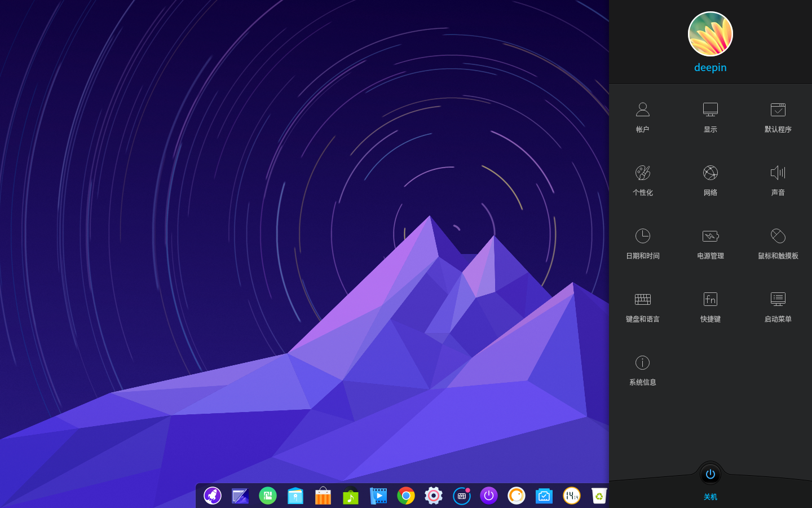Click the gear Control Center dock icon

[x=434, y=496]
